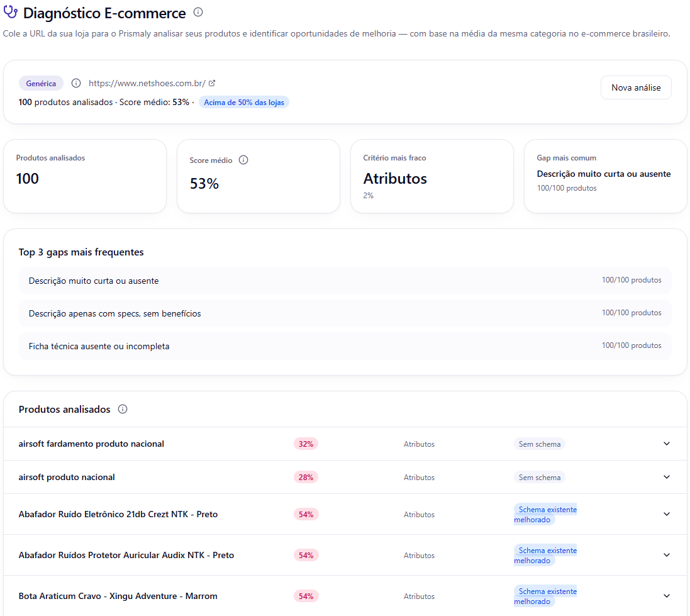The image size is (690, 616).
Task: Click Ficha técnica ausente ou incompleta row
Action: (x=345, y=346)
